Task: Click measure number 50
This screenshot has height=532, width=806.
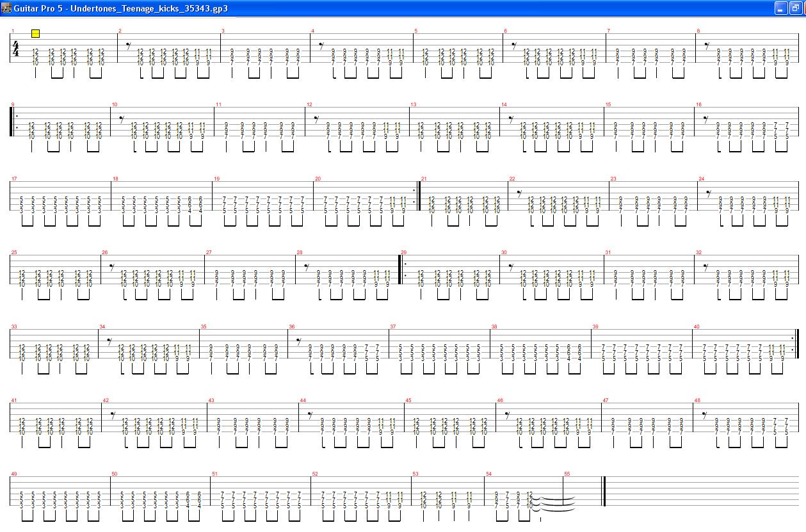Action: (x=115, y=474)
